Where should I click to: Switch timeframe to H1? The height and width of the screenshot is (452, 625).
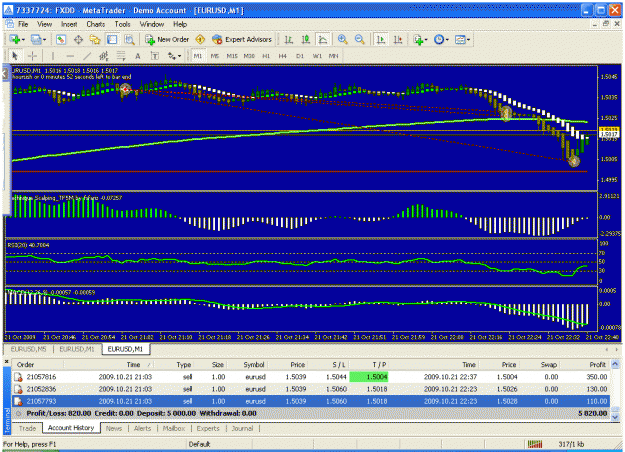[266, 56]
